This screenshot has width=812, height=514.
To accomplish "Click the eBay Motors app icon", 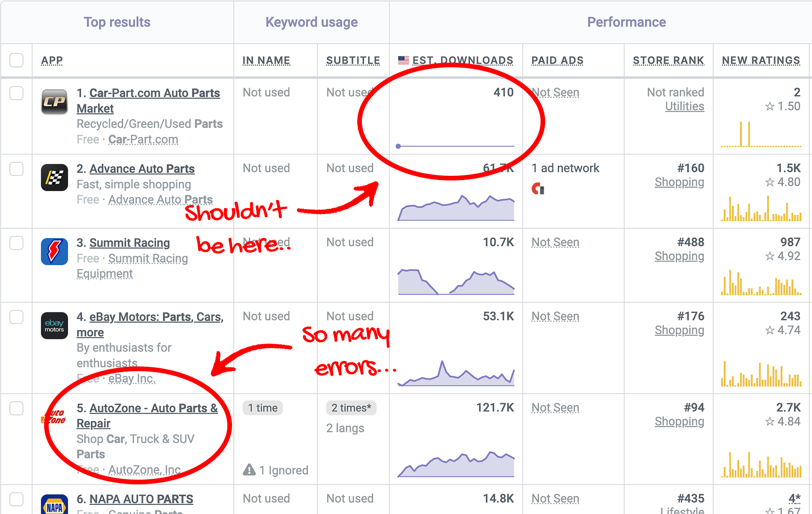I will pos(54,326).
